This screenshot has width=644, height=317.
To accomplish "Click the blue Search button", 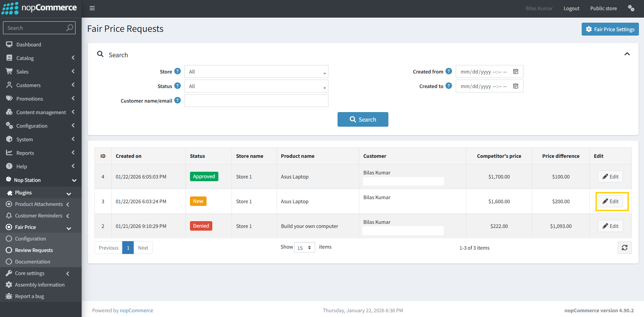I will [363, 120].
